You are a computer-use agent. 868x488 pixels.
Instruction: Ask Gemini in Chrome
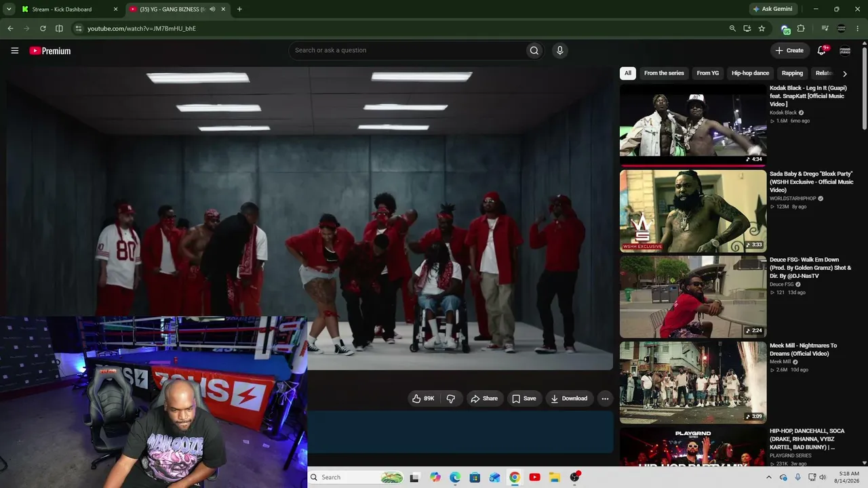pyautogui.click(x=772, y=9)
